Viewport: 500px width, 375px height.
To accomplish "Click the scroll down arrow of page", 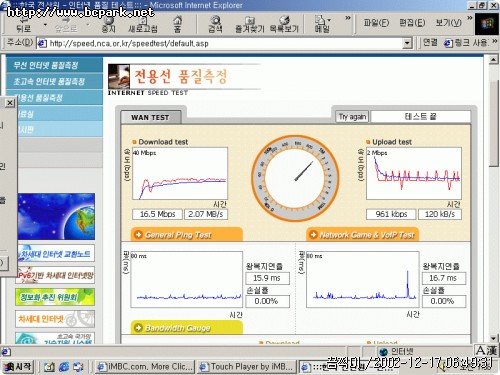I will [x=493, y=339].
